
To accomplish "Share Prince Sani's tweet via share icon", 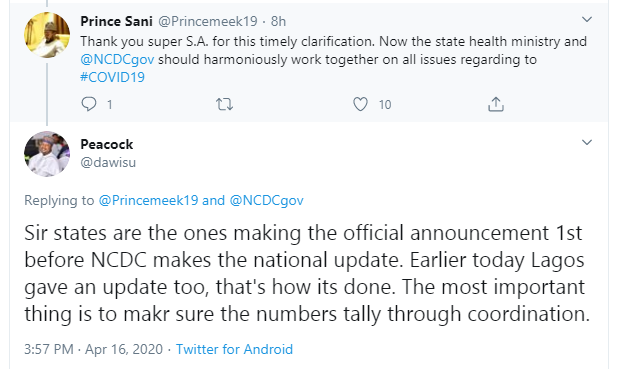I will pyautogui.click(x=496, y=104).
